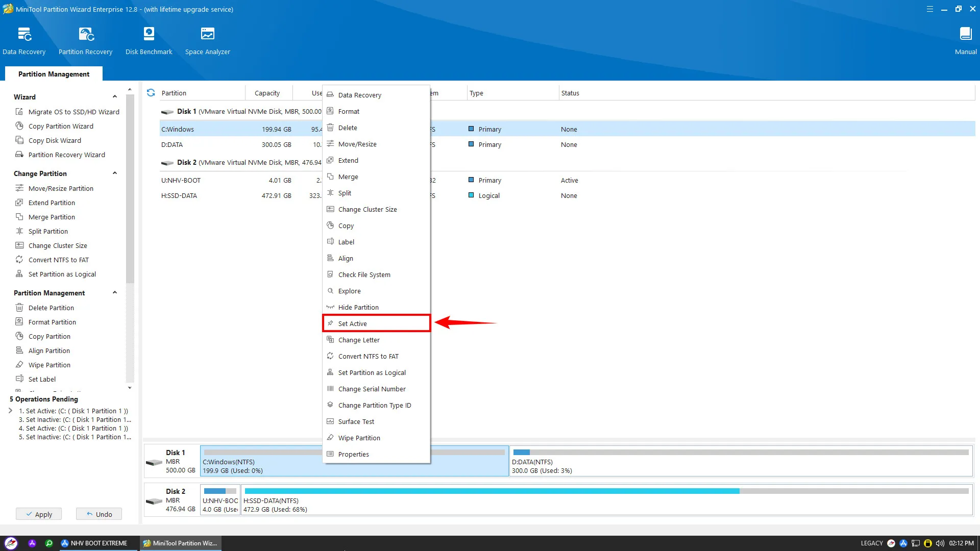
Task: Open the Migrate OS to SSD/HD Wizard
Action: (73, 112)
